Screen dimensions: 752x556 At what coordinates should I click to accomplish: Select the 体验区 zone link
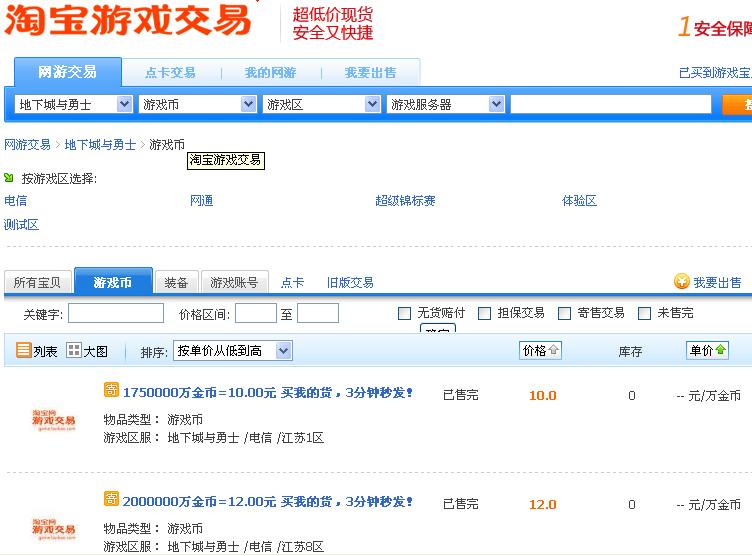[579, 200]
